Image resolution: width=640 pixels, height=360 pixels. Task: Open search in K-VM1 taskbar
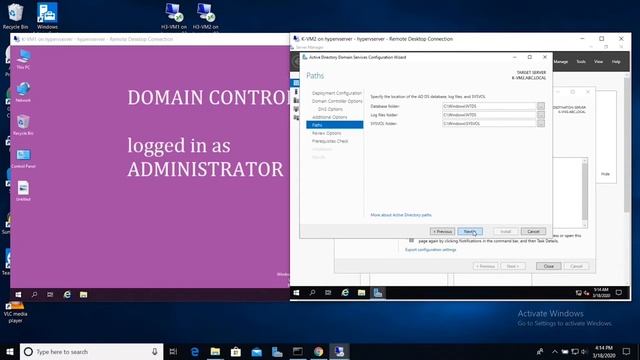35,294
